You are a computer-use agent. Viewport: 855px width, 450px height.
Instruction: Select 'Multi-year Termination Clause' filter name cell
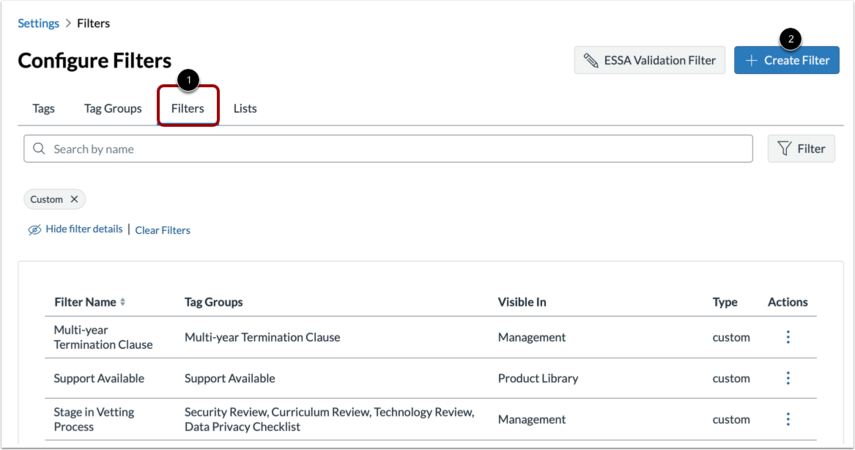103,337
